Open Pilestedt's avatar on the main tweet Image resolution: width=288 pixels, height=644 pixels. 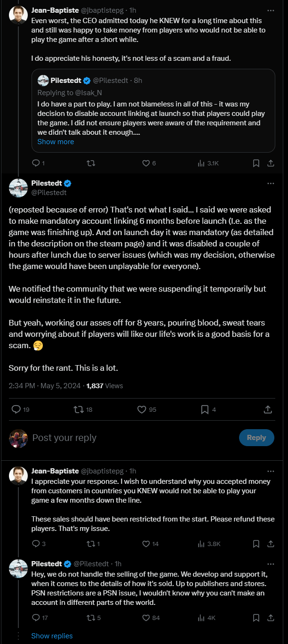coord(18,187)
